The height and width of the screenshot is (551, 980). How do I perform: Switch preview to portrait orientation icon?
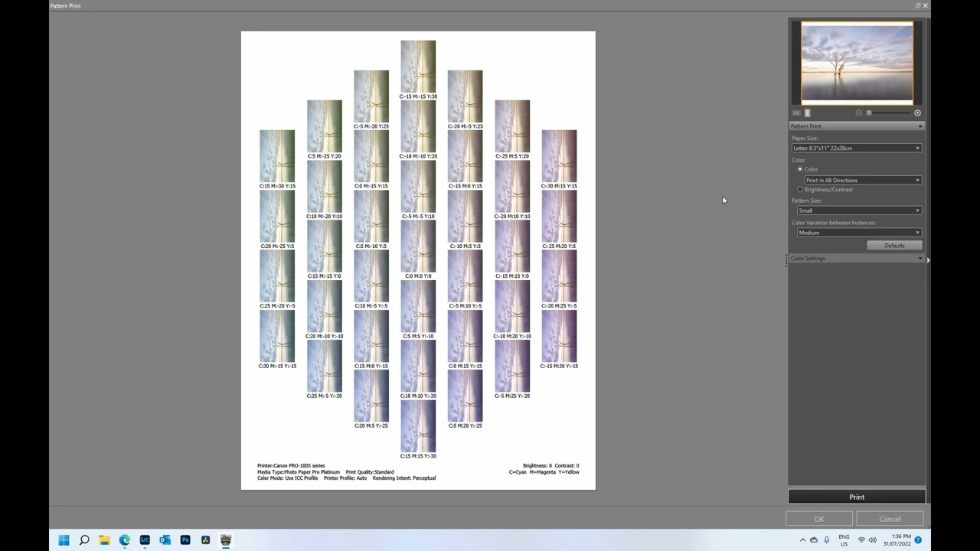tap(807, 113)
